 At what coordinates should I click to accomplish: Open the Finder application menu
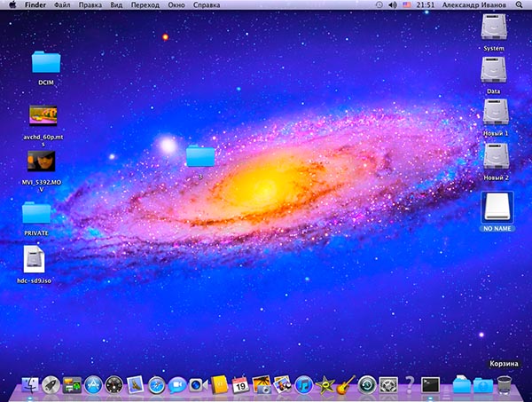35,4
